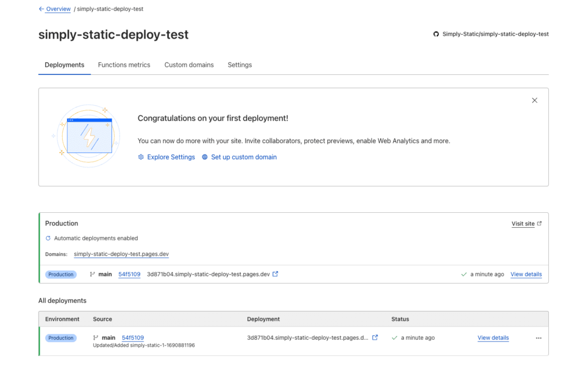Go to the Settings tab
Viewport: 588px width, 368px height.
pos(239,65)
